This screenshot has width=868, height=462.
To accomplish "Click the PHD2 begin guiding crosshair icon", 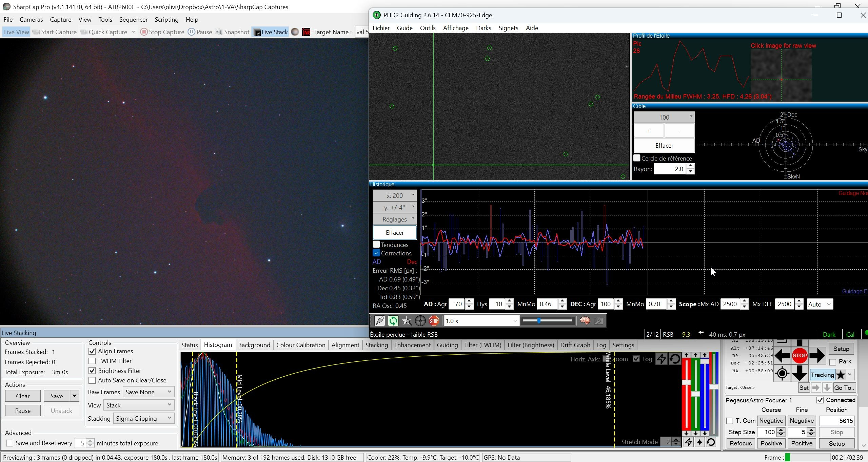I will (420, 321).
